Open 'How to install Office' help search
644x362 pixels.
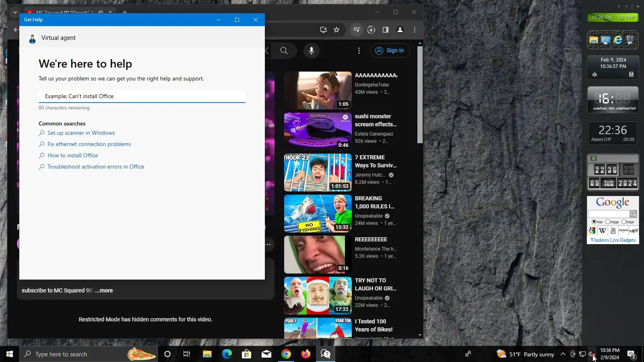click(72, 155)
